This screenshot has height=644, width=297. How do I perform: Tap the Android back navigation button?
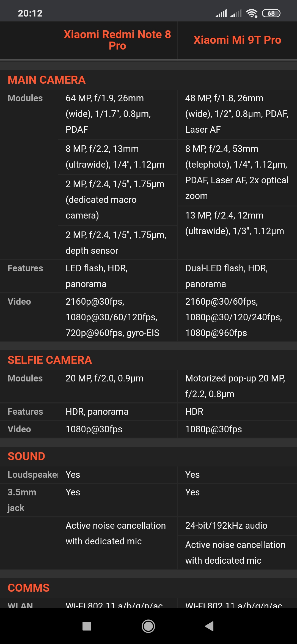pyautogui.click(x=210, y=626)
